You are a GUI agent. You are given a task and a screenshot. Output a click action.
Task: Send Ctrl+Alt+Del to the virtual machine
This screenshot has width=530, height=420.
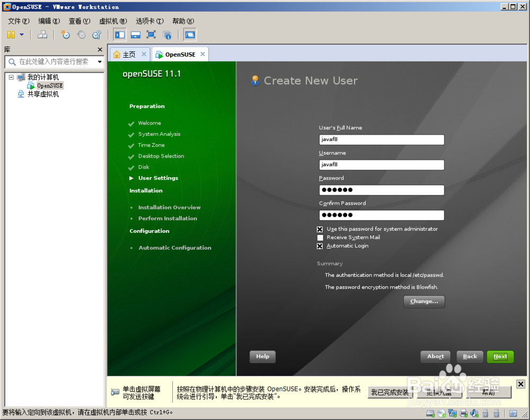click(x=42, y=34)
